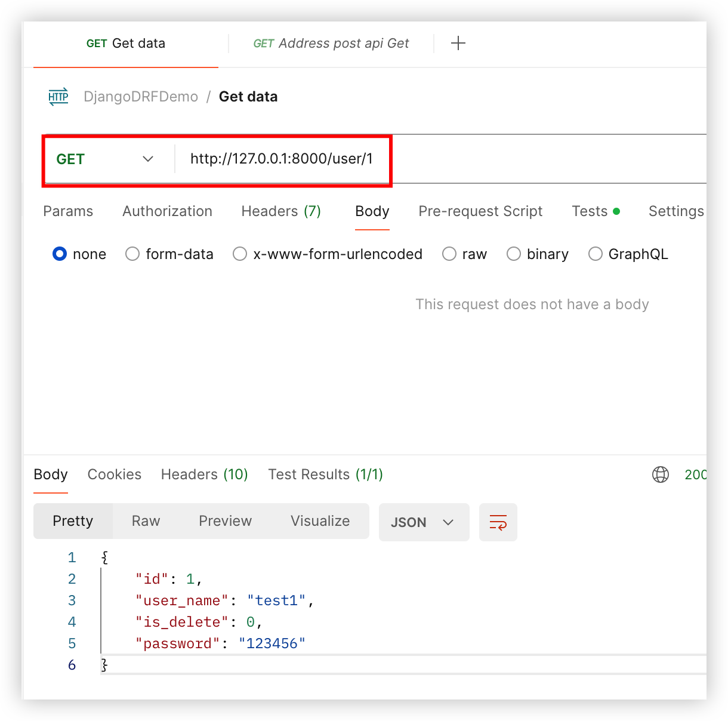This screenshot has height=721, width=728.
Task: Switch response view to Raw
Action: click(x=146, y=521)
